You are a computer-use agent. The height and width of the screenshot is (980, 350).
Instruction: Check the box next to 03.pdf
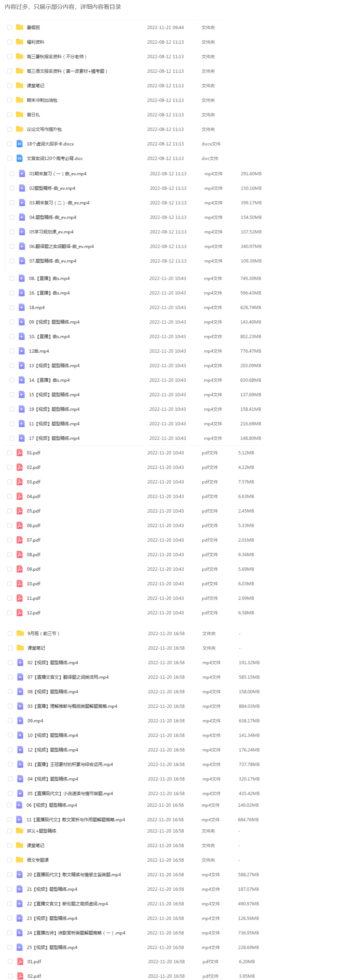pyautogui.click(x=10, y=482)
